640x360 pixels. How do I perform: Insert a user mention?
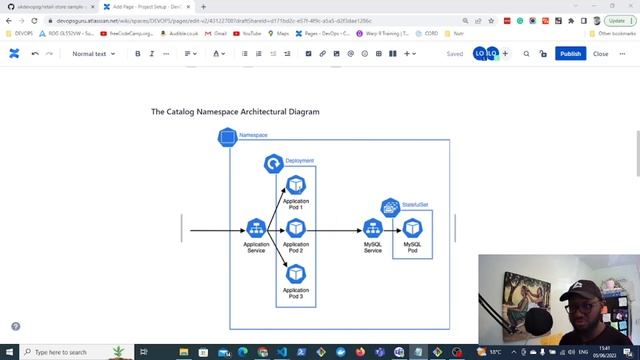(351, 53)
